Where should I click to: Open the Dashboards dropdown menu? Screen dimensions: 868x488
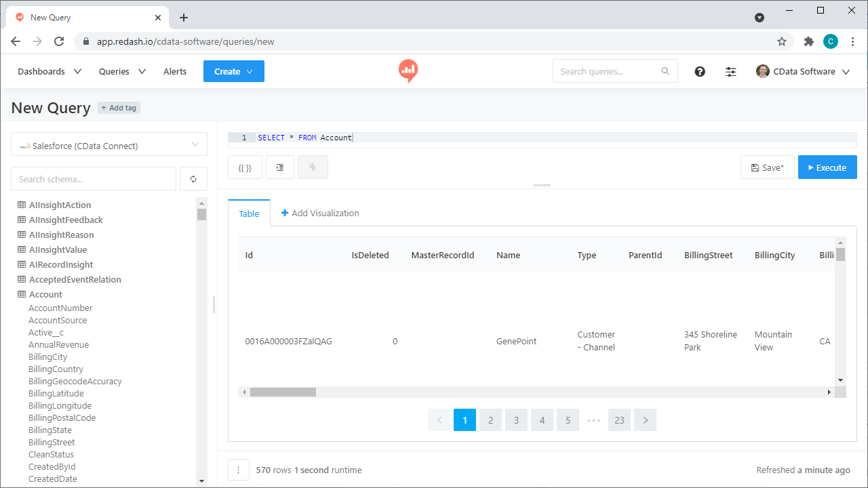pyautogui.click(x=50, y=71)
